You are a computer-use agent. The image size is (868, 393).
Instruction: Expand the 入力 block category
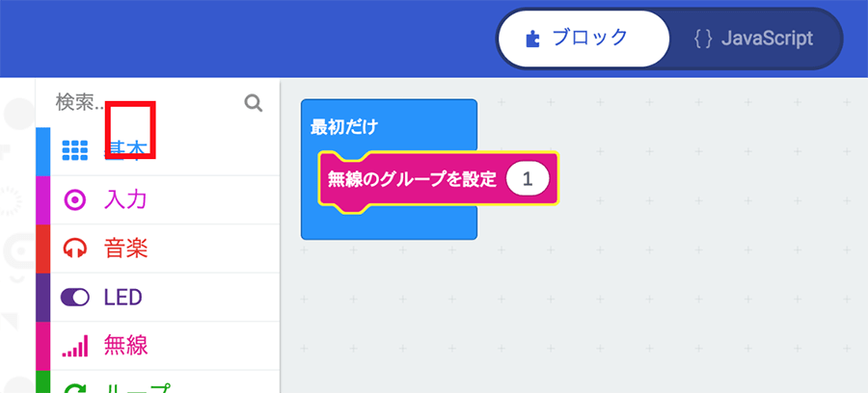[x=125, y=199]
